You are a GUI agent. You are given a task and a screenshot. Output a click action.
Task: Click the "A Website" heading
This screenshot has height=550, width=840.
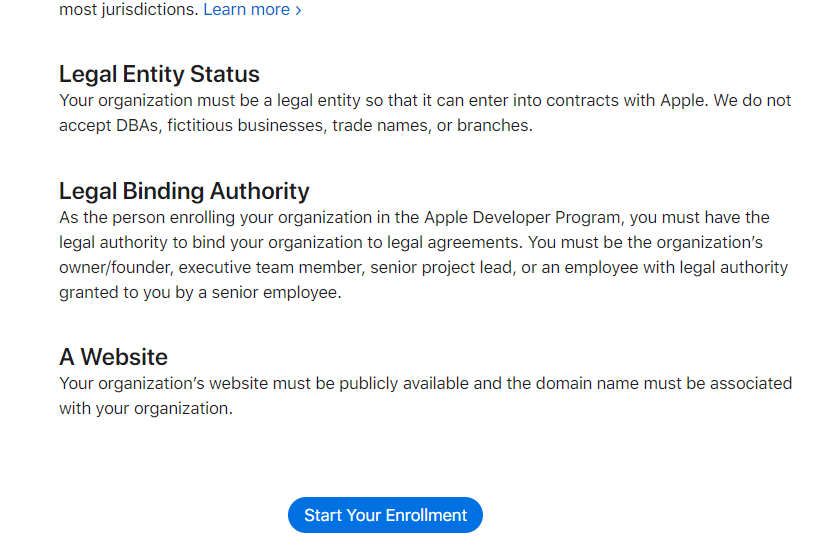(x=113, y=357)
